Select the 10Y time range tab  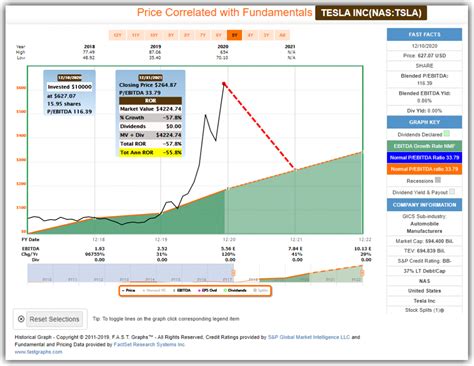(154, 35)
